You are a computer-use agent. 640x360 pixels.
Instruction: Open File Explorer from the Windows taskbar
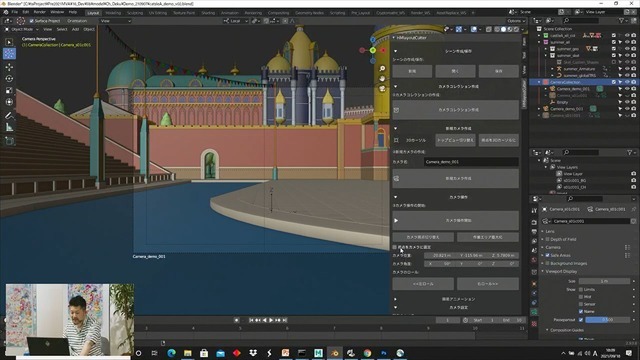click(188, 353)
